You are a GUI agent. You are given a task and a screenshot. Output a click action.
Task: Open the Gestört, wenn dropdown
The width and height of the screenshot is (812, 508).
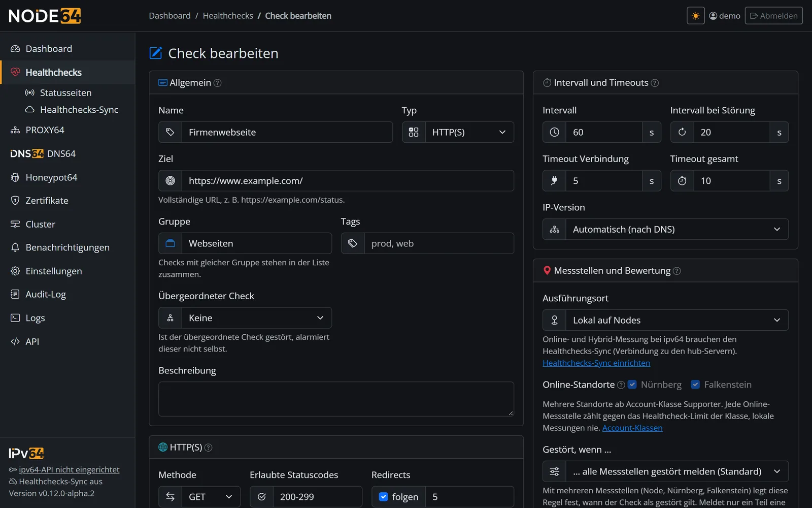click(x=677, y=471)
